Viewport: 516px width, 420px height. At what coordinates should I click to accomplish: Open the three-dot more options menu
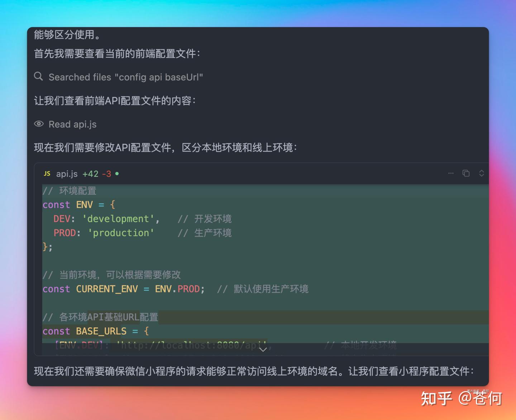(451, 173)
